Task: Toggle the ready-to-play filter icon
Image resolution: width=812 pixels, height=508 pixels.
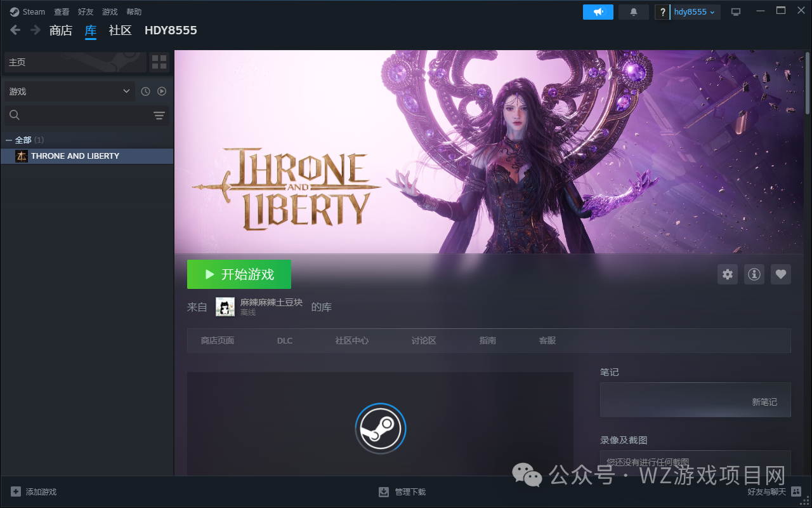Action: point(162,91)
